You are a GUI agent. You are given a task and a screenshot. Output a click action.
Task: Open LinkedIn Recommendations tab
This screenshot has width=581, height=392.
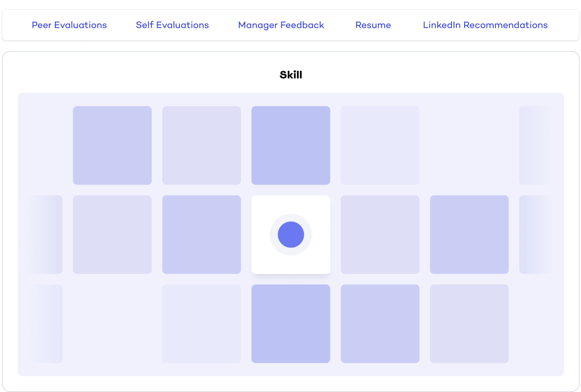click(x=485, y=25)
